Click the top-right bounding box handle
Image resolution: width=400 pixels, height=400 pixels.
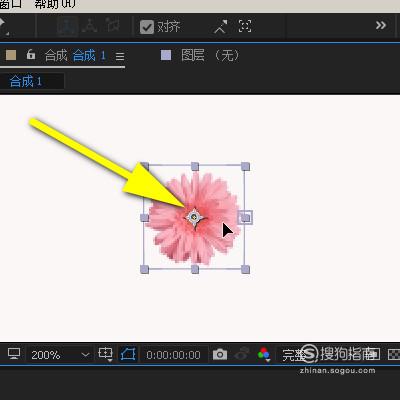coord(245,166)
